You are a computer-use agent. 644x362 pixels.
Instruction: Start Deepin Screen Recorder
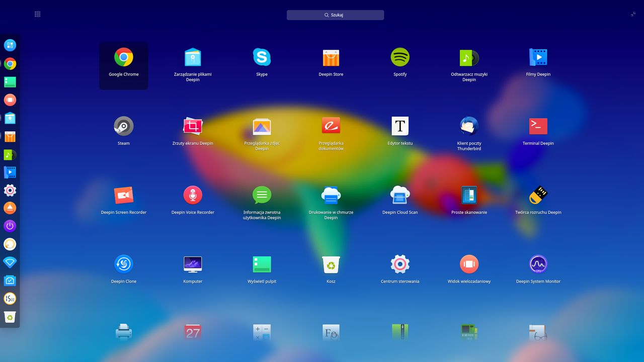point(124,195)
